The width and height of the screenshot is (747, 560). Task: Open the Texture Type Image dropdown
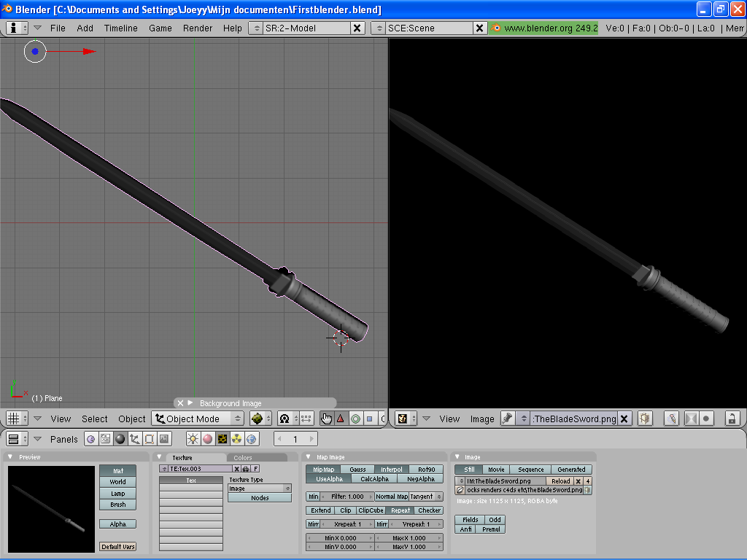point(259,489)
